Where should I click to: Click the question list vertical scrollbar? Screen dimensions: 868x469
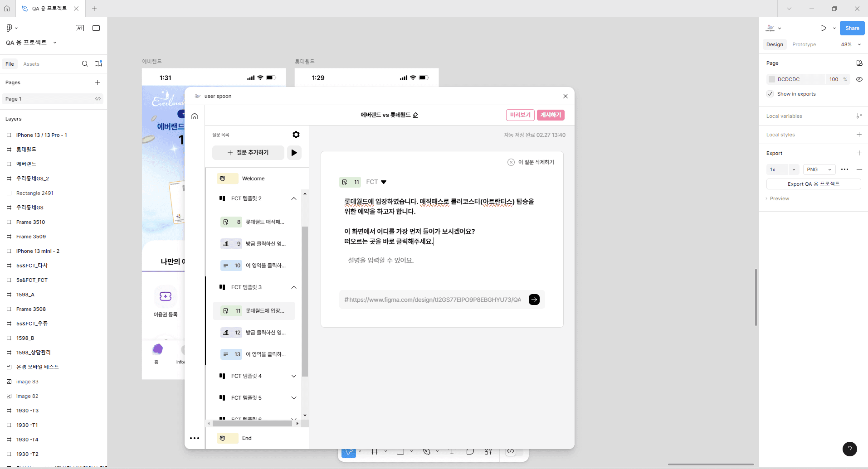click(305, 301)
